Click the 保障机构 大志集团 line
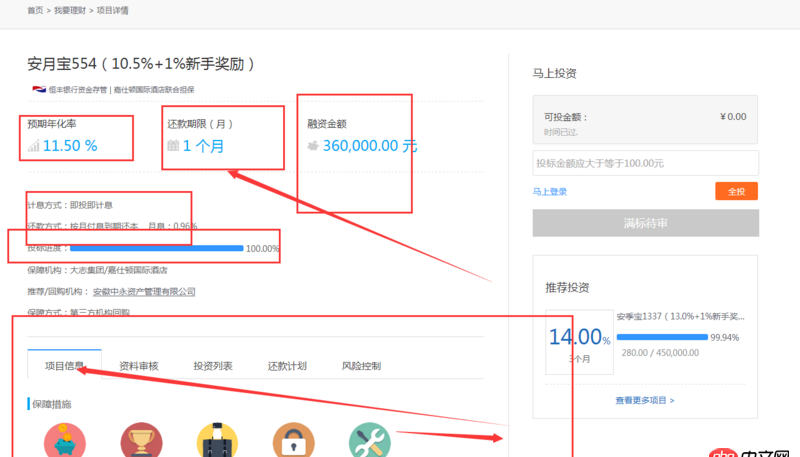This screenshot has width=800, height=457. coord(97,270)
